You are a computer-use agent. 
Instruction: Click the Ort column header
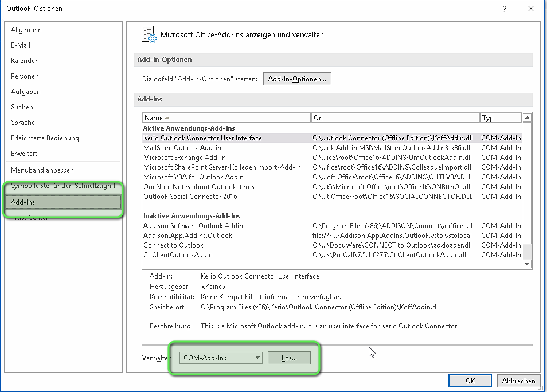click(395, 118)
